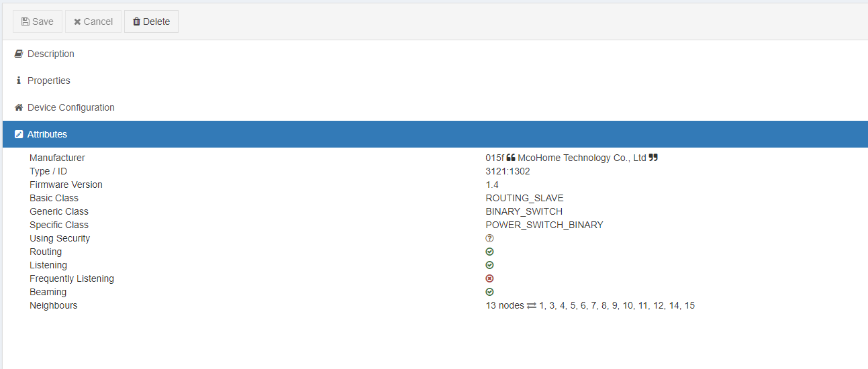Click the neighbours exchange arrows icon
The image size is (868, 369).
click(x=532, y=305)
